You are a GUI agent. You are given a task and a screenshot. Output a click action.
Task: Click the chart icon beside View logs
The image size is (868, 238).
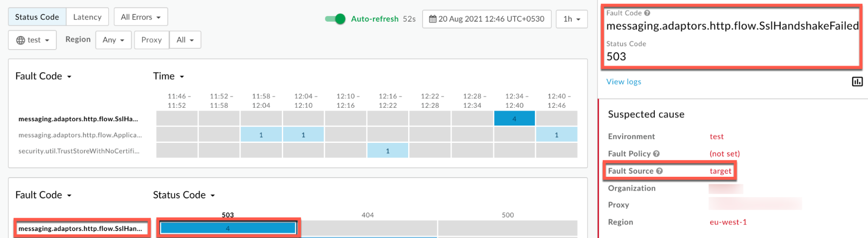[857, 82]
